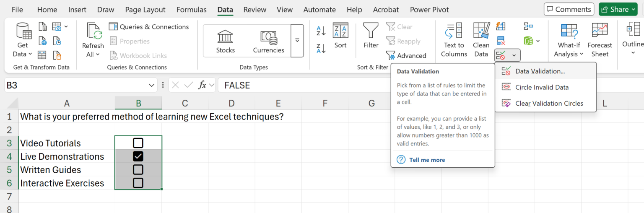Click the Sort A to Z icon
Screen dimensions: 644x213
coord(321,31)
